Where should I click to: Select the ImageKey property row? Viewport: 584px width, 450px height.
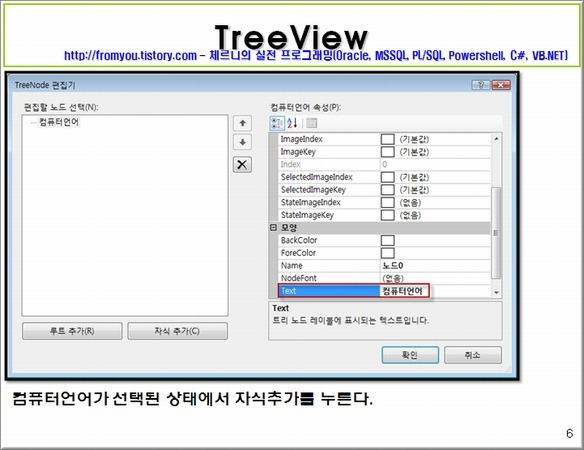[385, 152]
